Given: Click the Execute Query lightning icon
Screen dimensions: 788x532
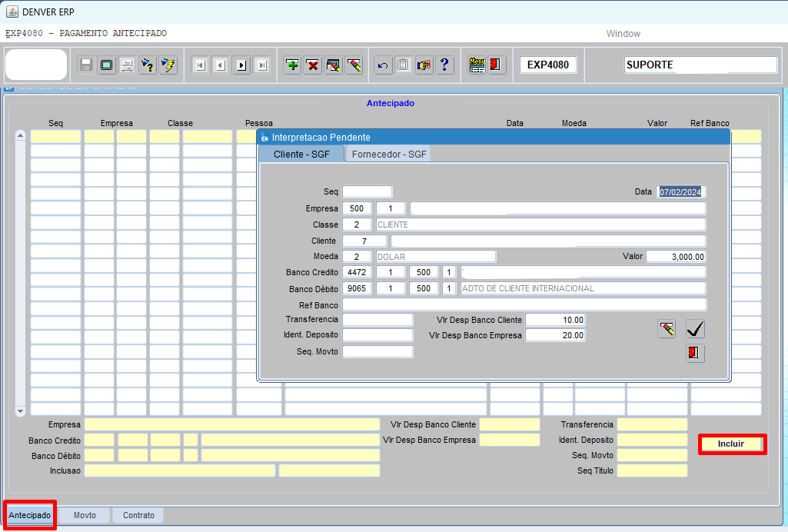Looking at the screenshot, I should pyautogui.click(x=168, y=65).
